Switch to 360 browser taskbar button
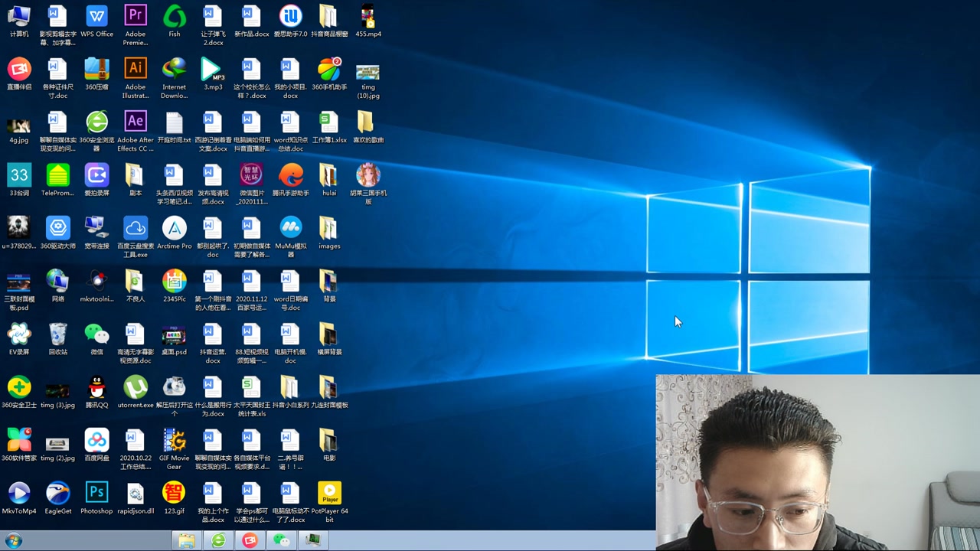This screenshot has width=980, height=551. [219, 541]
